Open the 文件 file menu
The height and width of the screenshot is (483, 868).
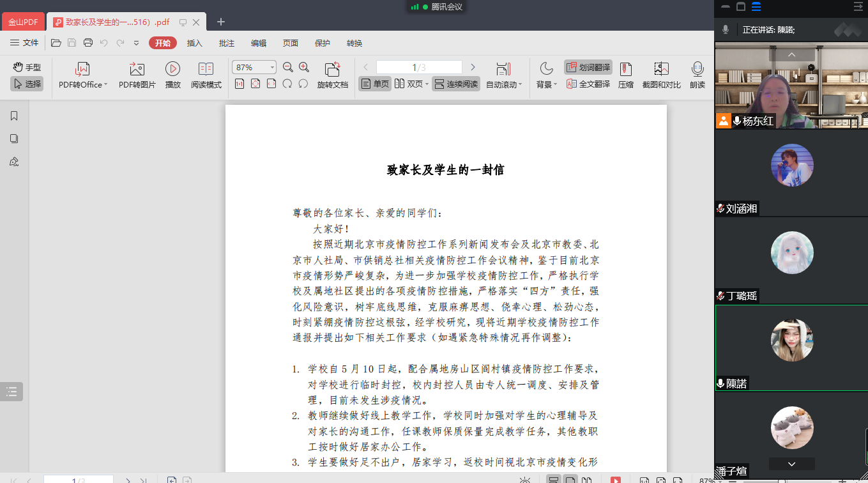point(24,43)
